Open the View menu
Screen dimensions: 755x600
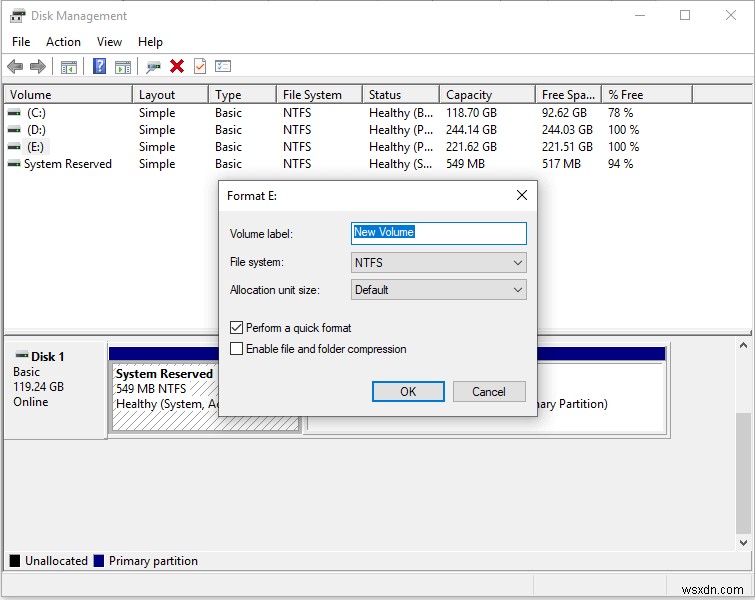coord(109,42)
